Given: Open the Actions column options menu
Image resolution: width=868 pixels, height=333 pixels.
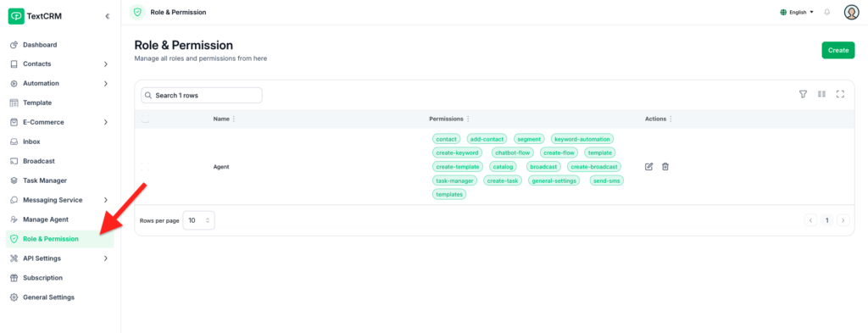Looking at the screenshot, I should (x=671, y=119).
